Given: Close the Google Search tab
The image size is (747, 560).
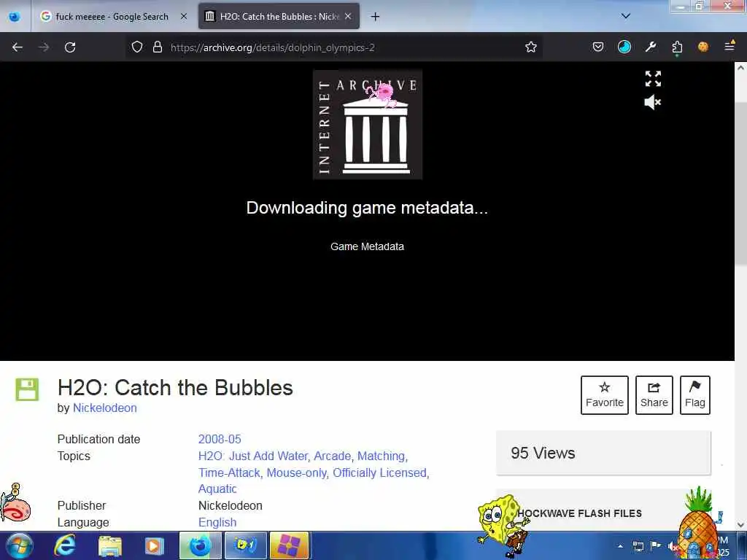Looking at the screenshot, I should [x=183, y=16].
